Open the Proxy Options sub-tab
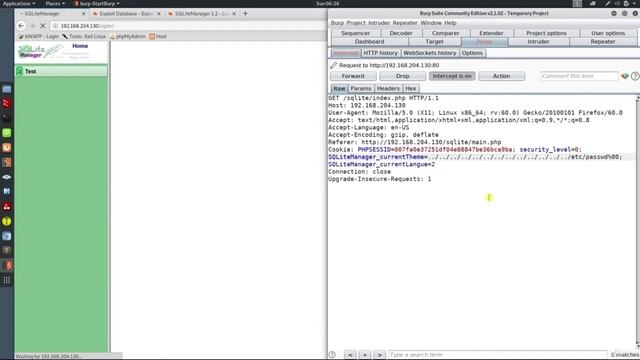The image size is (640, 360). pyautogui.click(x=472, y=53)
